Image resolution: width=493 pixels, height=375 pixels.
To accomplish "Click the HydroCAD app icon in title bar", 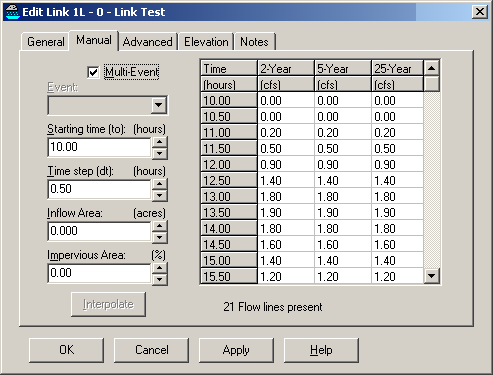I will click(13, 12).
